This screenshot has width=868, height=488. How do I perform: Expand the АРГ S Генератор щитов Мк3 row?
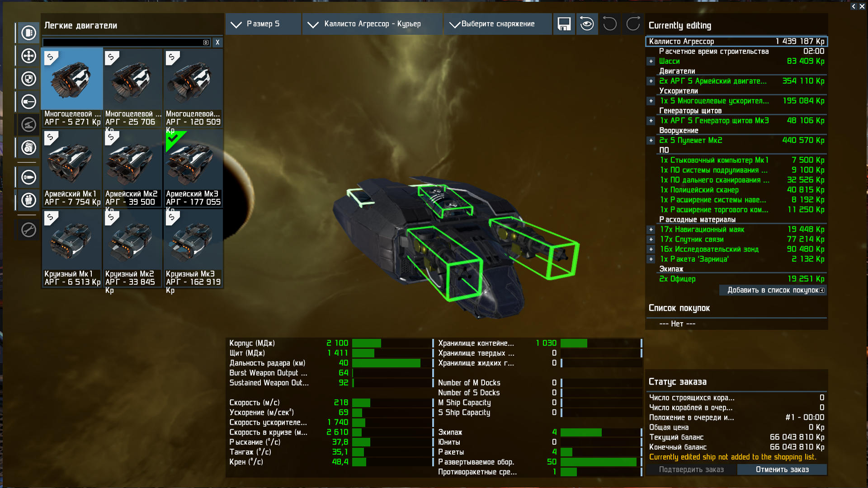click(x=651, y=121)
